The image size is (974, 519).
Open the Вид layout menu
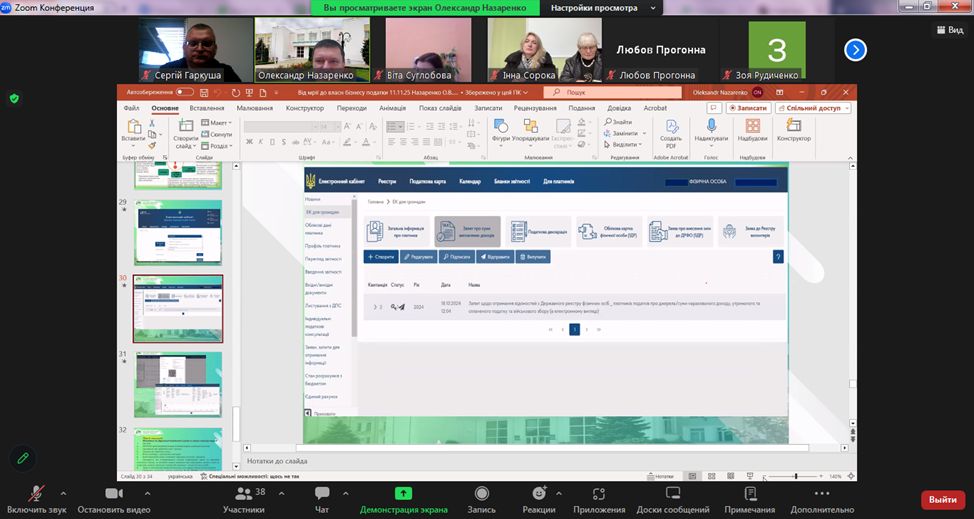click(948, 30)
